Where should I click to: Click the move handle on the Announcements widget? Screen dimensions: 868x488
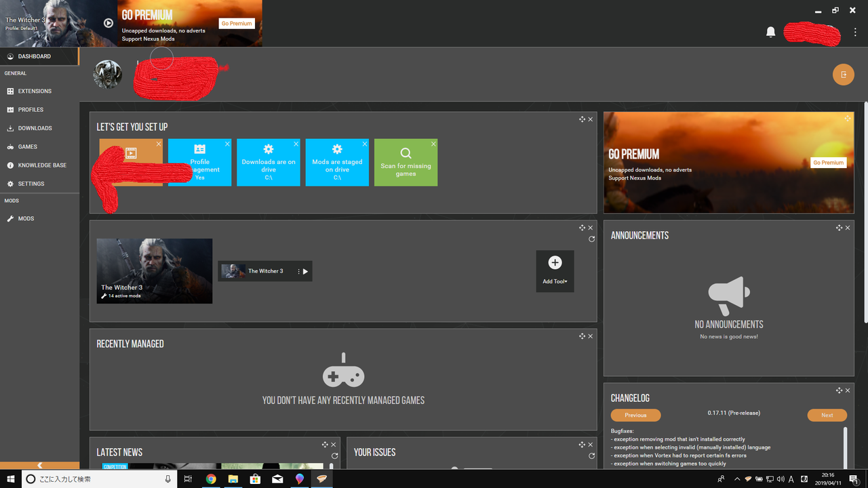point(839,228)
